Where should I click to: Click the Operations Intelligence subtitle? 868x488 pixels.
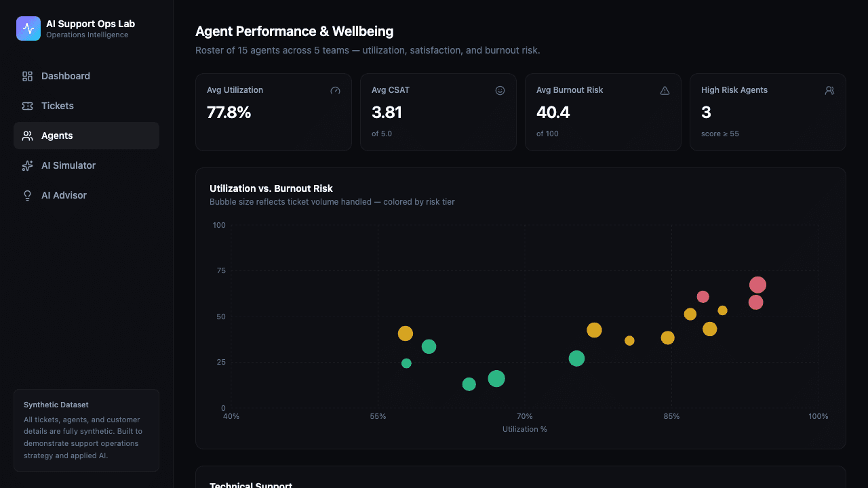pyautogui.click(x=87, y=35)
